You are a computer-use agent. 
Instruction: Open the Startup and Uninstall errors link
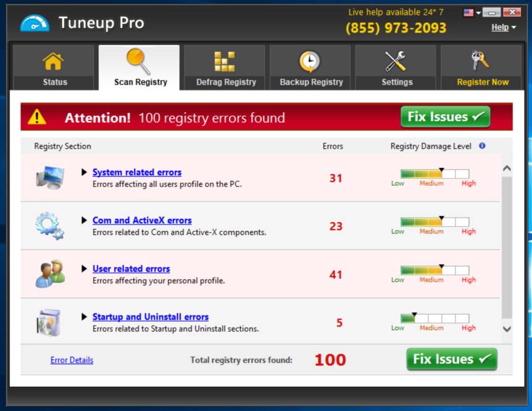point(151,317)
